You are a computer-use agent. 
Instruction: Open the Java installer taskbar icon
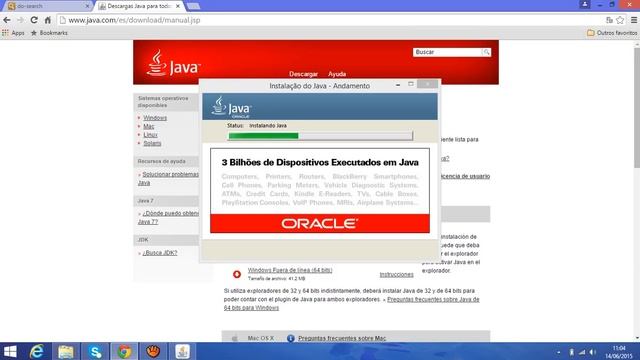pos(182,351)
